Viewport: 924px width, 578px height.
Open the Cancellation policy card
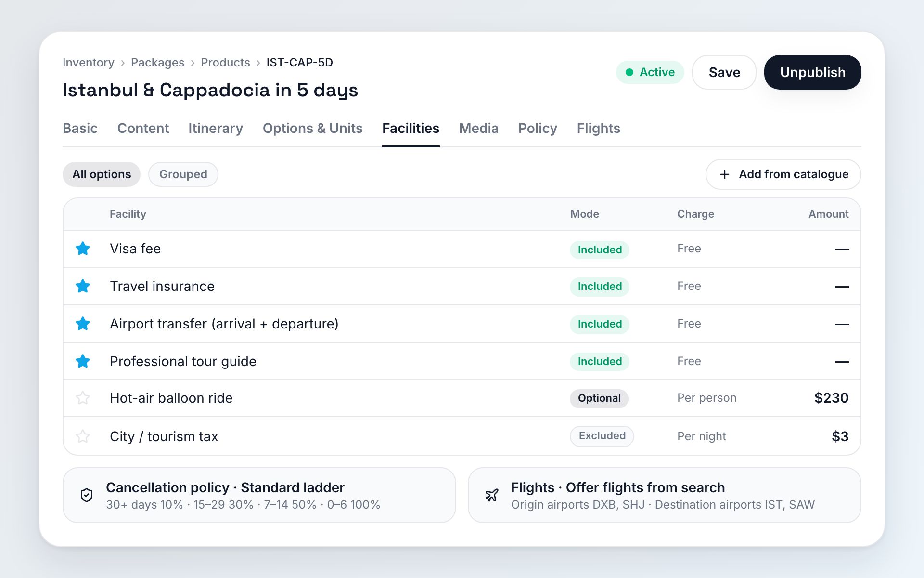pos(259,495)
